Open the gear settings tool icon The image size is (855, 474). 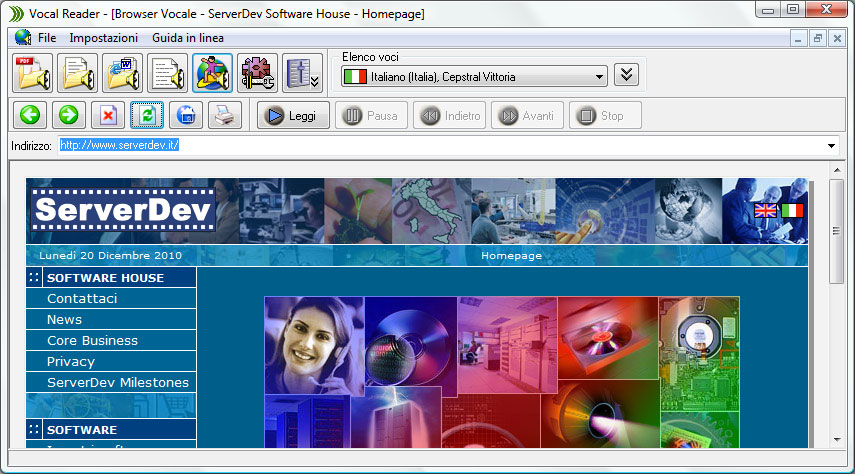[x=257, y=73]
